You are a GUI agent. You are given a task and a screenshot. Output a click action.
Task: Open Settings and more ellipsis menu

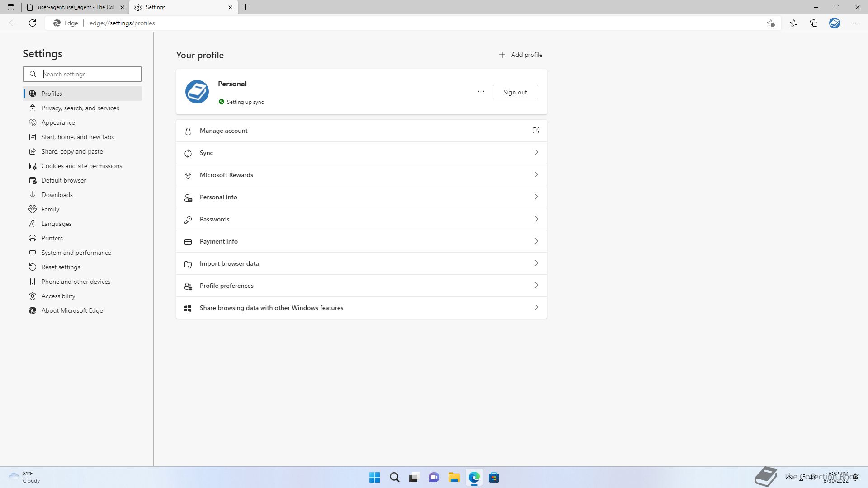(x=855, y=23)
